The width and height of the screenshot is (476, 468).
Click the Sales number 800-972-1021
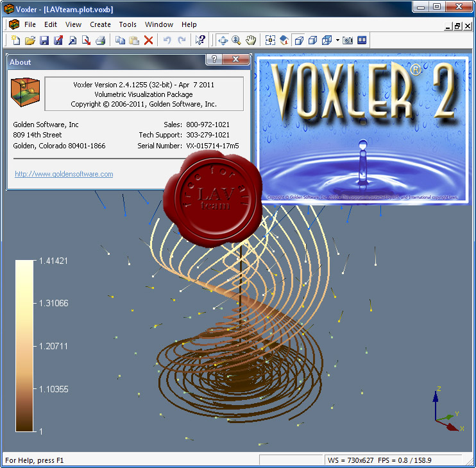pyautogui.click(x=208, y=125)
